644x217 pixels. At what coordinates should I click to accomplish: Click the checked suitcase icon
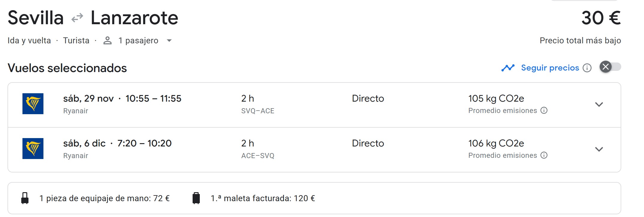coord(196,198)
